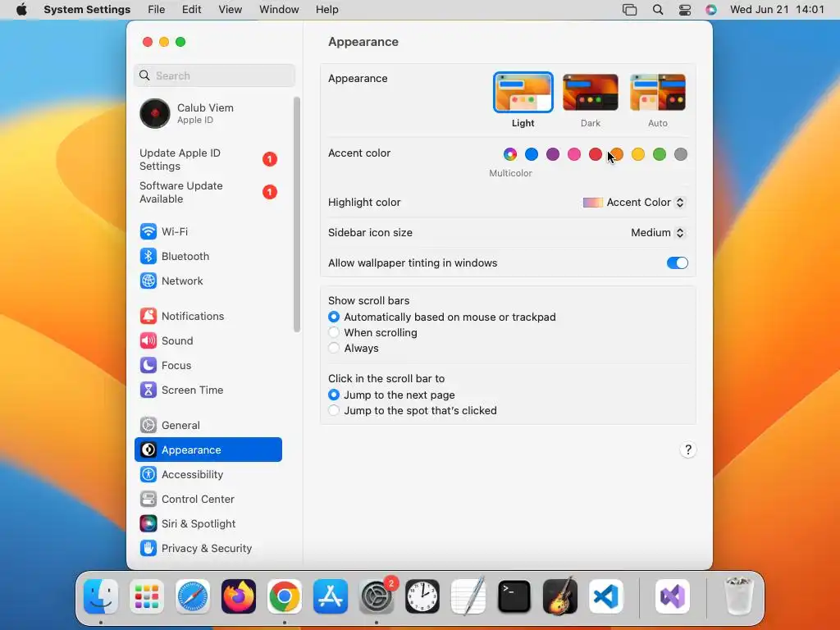The image size is (840, 630).
Task: Select Automatically based on mouse or trackpad
Action: (x=334, y=317)
